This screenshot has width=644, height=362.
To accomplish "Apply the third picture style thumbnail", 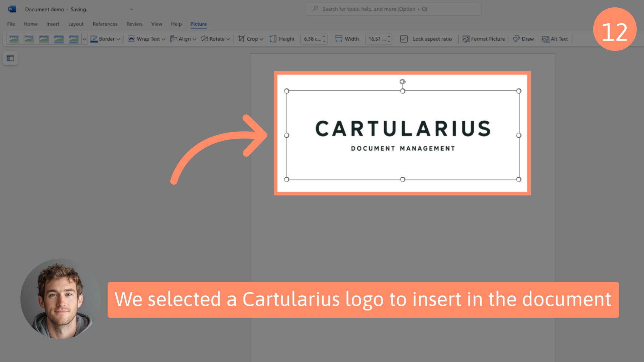I will pyautogui.click(x=43, y=39).
